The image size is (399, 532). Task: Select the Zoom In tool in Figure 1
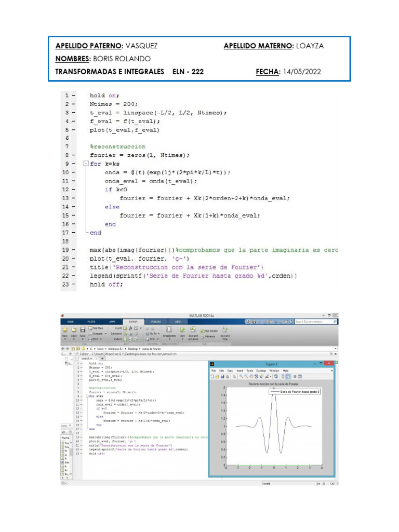(241, 376)
